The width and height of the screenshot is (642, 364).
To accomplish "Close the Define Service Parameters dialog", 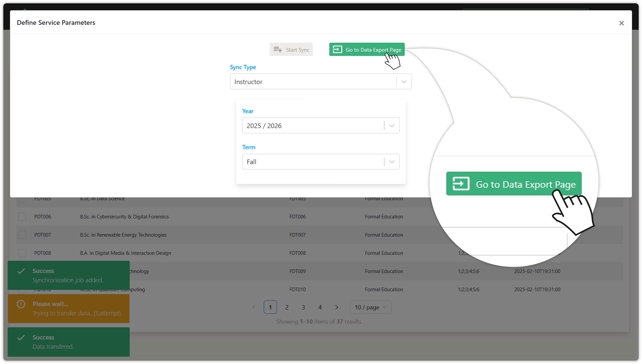I will point(621,23).
